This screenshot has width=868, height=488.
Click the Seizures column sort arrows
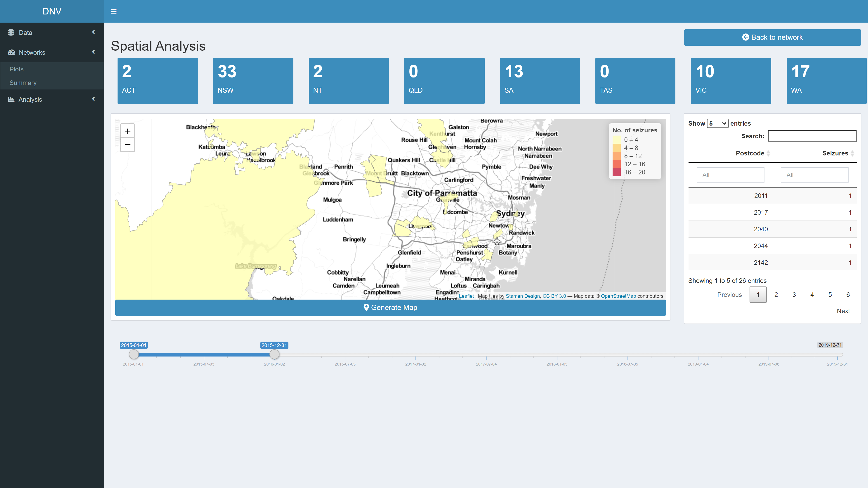(x=852, y=154)
